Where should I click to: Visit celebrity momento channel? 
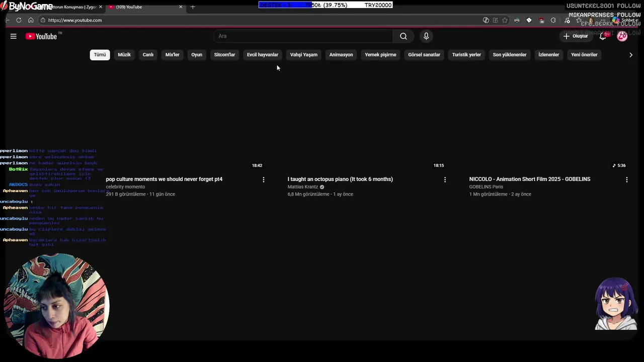(125, 187)
